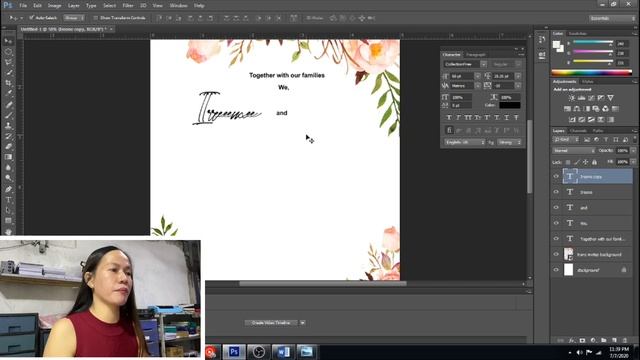Screen dimensions: 640x360
Task: Click the canvas horizontal scrollbar
Action: point(322,283)
